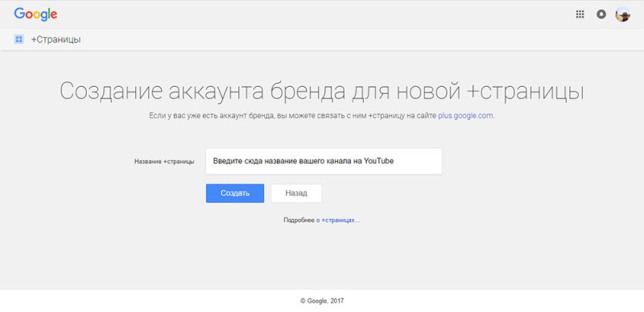This screenshot has height=312, width=644.
Task: Open the 'о +страницах' link
Action: [336, 220]
